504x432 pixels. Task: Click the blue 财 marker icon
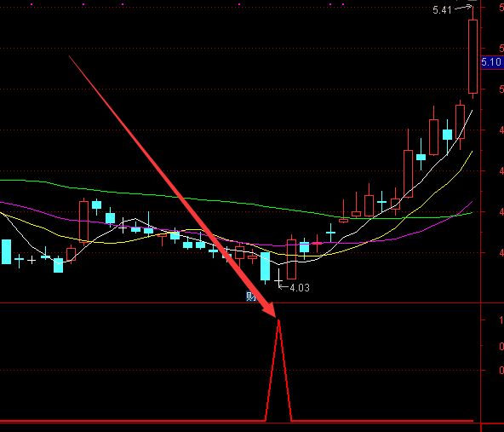pos(250,297)
